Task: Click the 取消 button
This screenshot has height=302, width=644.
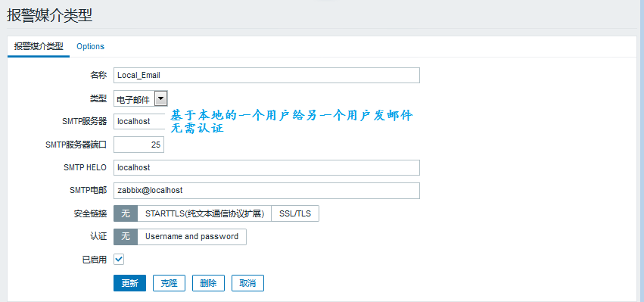Action: (247, 283)
